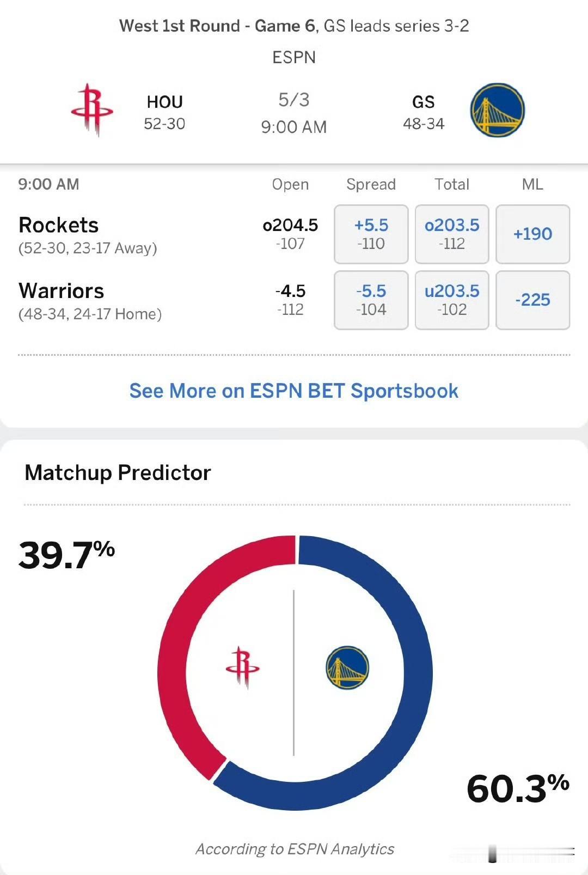This screenshot has height=875, width=588.
Task: Tap the Rockets team name in odds table
Action: [x=59, y=225]
